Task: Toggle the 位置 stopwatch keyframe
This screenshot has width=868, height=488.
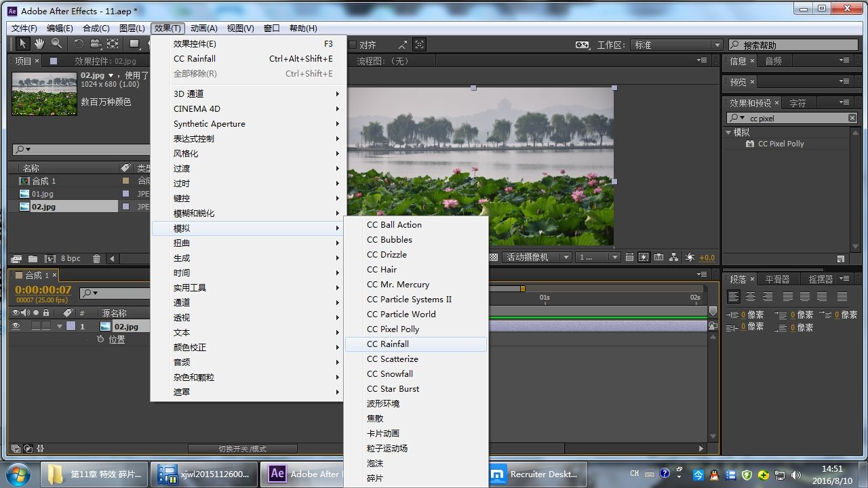Action: [x=100, y=340]
